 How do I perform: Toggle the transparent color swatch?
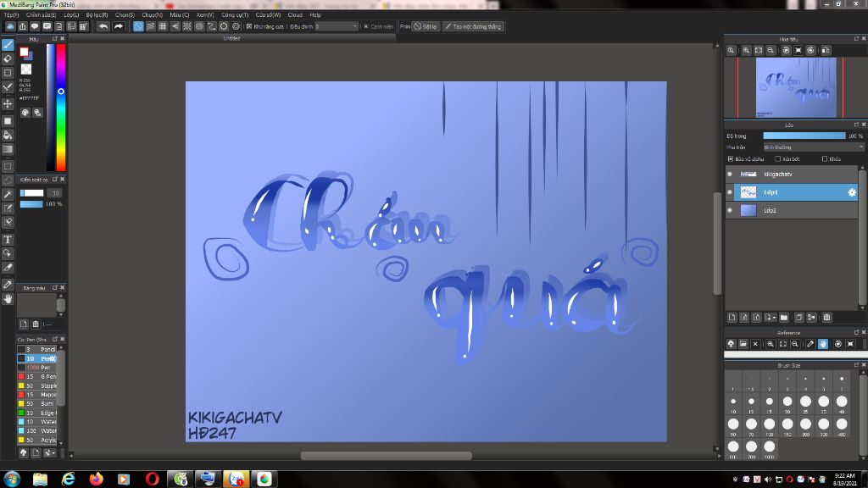(26, 69)
